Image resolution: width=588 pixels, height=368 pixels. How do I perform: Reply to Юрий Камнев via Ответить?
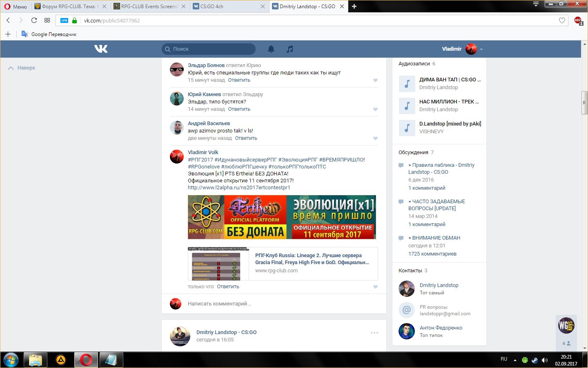(239, 109)
